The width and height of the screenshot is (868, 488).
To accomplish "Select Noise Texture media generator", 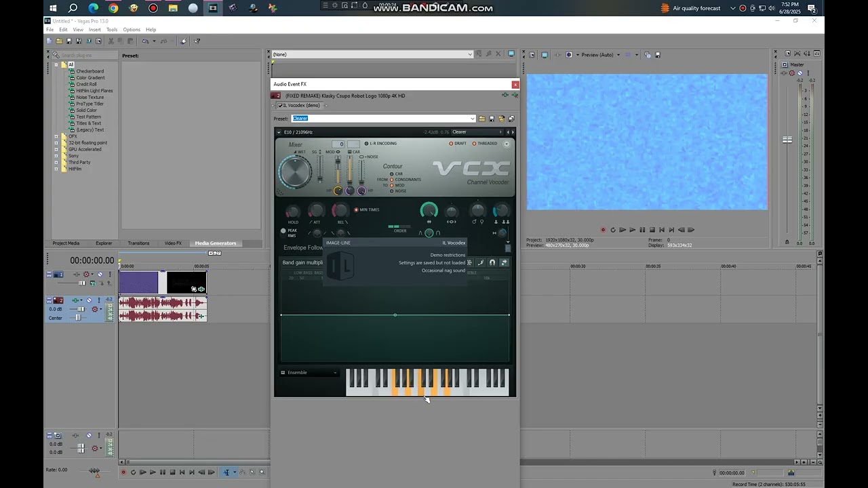I will (x=90, y=98).
